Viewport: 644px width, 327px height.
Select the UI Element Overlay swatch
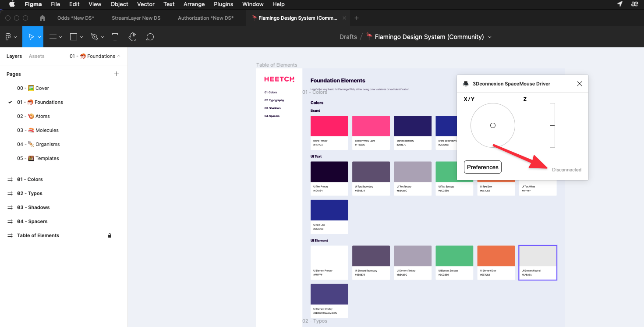click(x=329, y=294)
